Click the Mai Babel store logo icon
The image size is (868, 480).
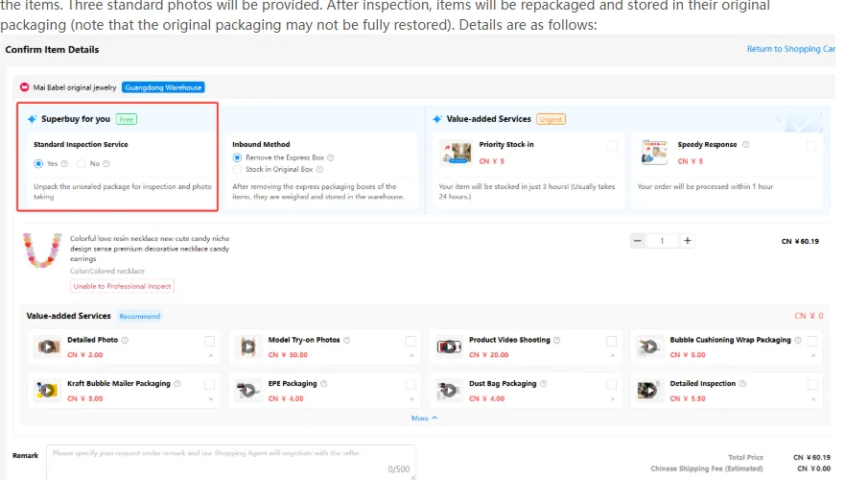tap(24, 87)
